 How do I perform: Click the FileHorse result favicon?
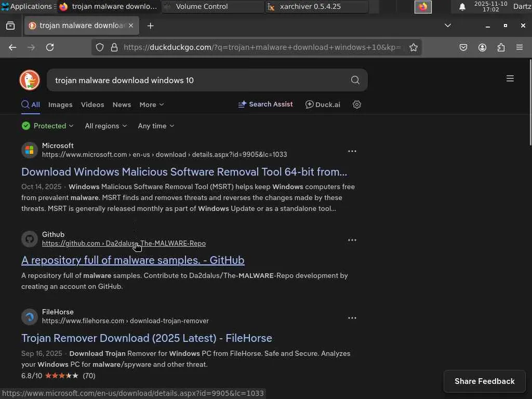(30, 317)
